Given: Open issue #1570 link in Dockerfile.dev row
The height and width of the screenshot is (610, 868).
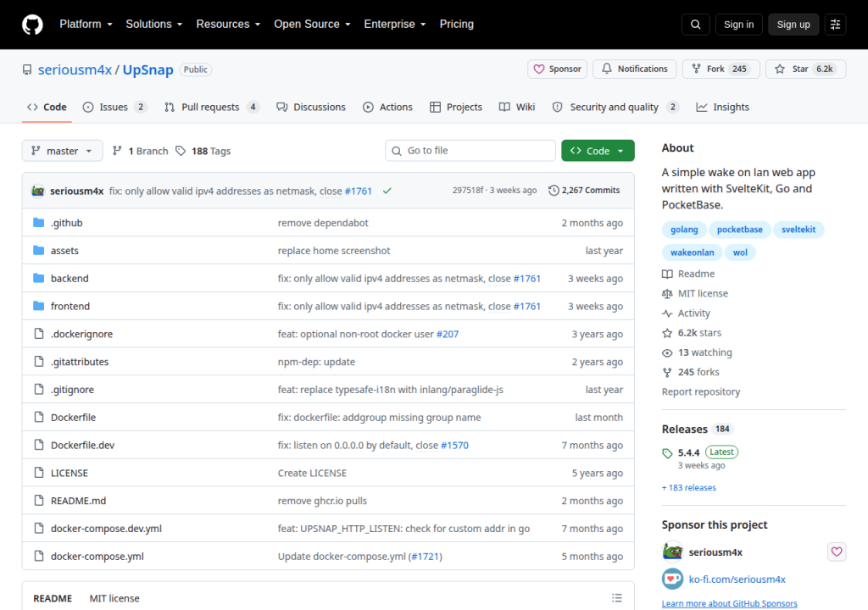Looking at the screenshot, I should (454, 445).
